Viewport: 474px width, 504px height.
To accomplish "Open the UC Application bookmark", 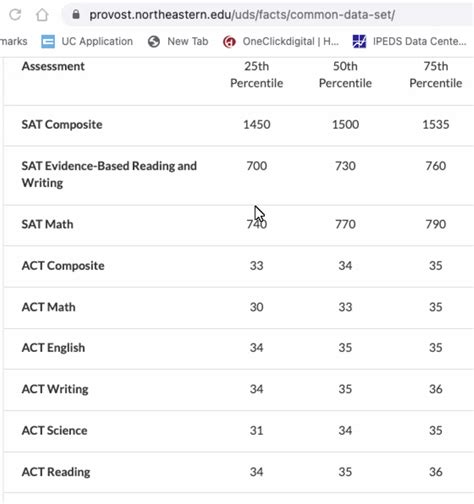I will pos(87,41).
